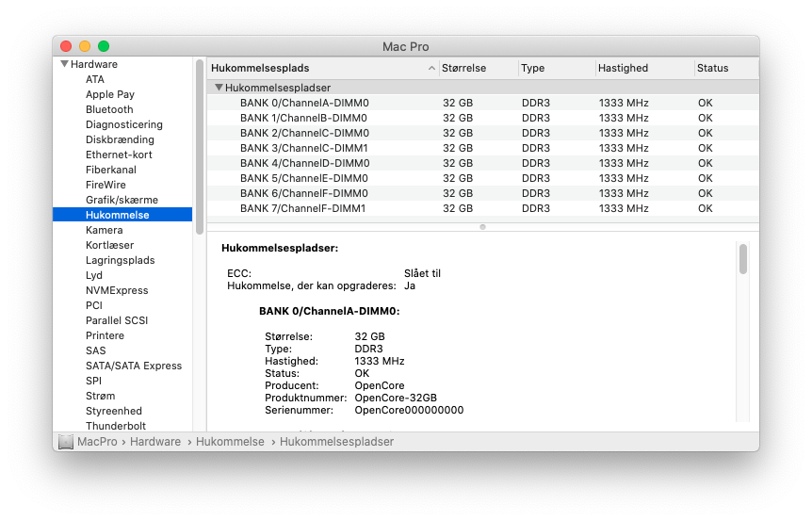The image size is (812, 521).
Task: Click the detail pane vertical scrollbar thumb
Action: tap(743, 259)
